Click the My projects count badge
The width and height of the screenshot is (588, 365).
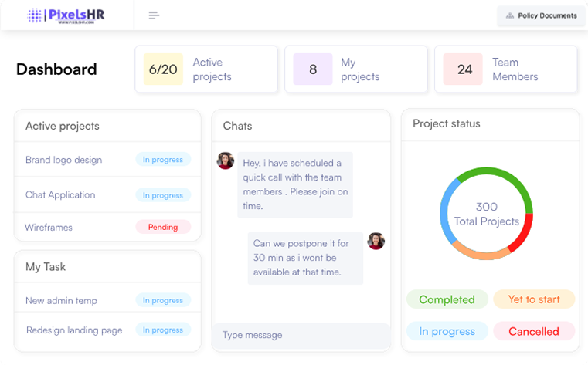(x=313, y=69)
